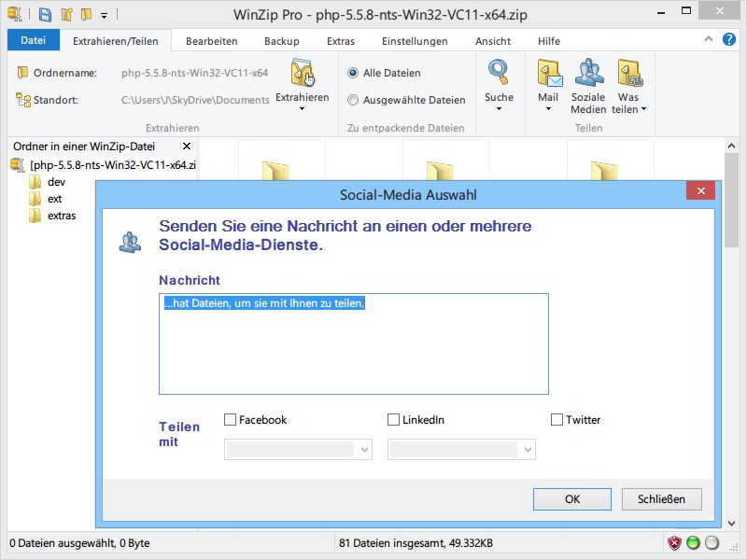The width and height of the screenshot is (747, 560).
Task: Switch to the Hilfe tab
Action: pyautogui.click(x=549, y=41)
